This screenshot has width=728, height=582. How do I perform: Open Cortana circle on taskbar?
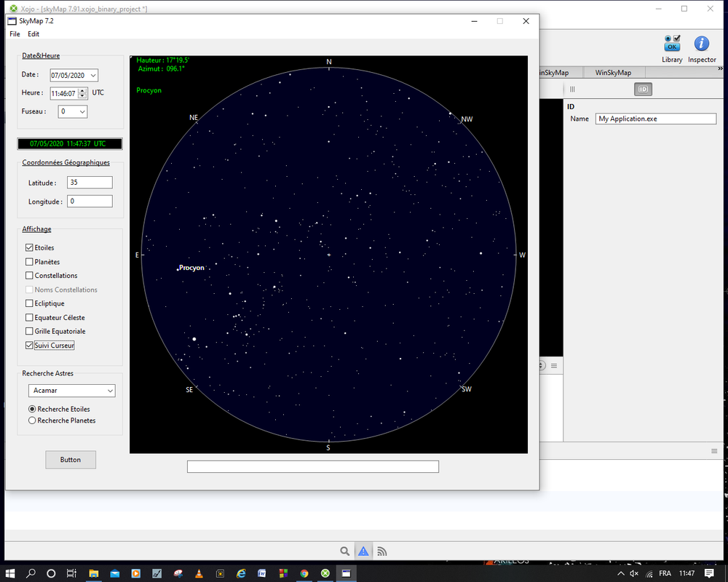(x=51, y=573)
